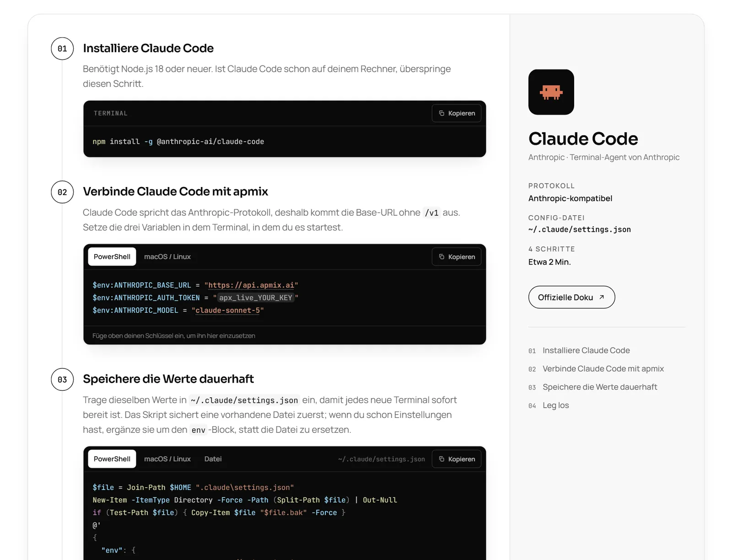This screenshot has width=732, height=560.
Task: Jump to 'Speichere die Werte dauerhaft' sidebar entry
Action: click(x=593, y=387)
